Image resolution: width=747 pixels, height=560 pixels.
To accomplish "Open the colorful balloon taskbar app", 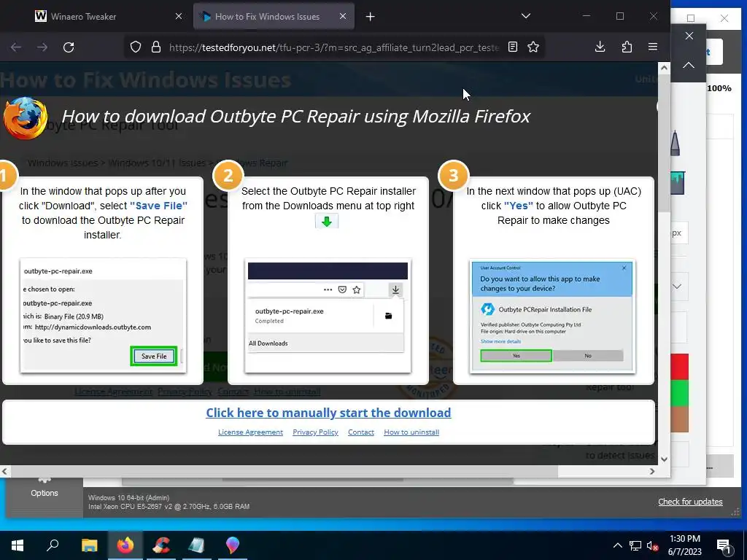I will [x=233, y=545].
